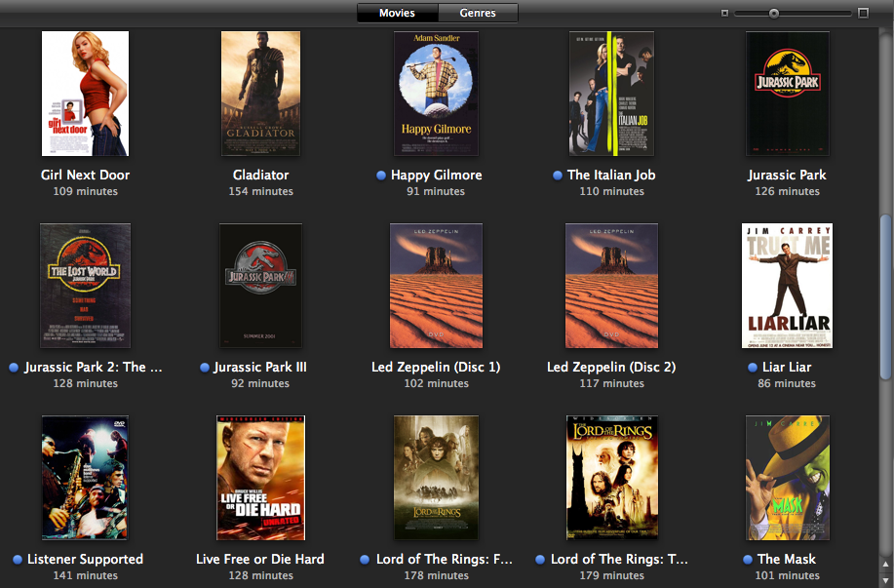The width and height of the screenshot is (894, 588).
Task: Click the scroll down arrow
Action: [885, 579]
